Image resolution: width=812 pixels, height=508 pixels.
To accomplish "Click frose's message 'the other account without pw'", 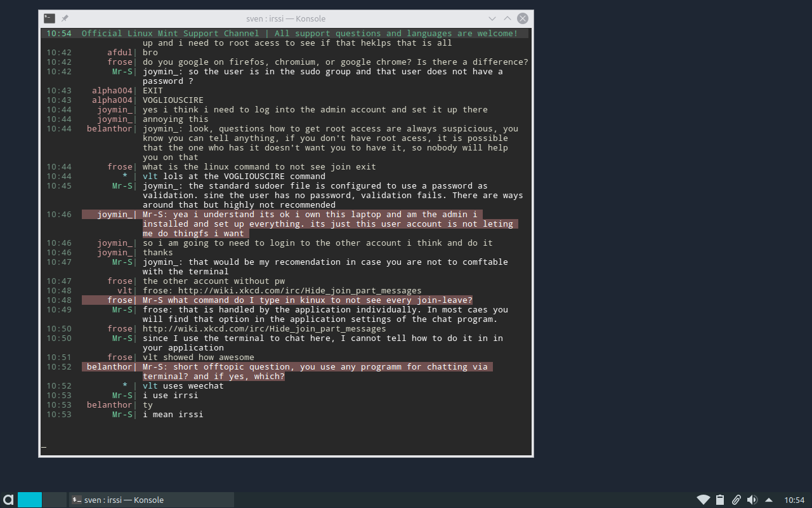I will click(x=214, y=281).
